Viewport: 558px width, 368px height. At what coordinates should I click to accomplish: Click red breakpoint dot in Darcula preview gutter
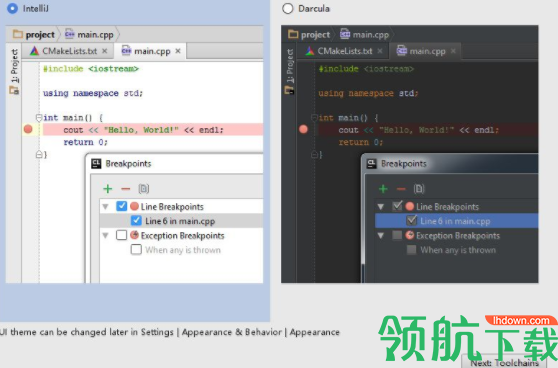coord(303,129)
